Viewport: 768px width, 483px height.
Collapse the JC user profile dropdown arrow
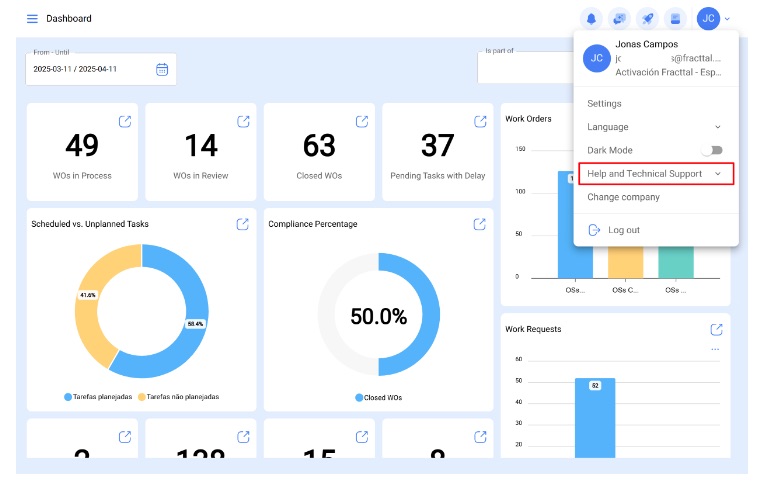(727, 19)
